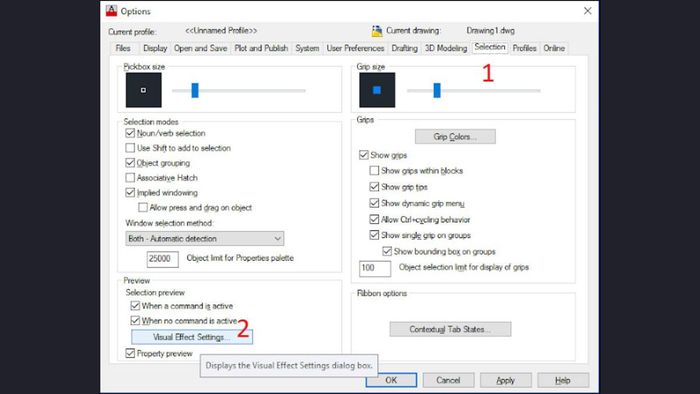Click the grip selection limit field showing 100

click(375, 268)
